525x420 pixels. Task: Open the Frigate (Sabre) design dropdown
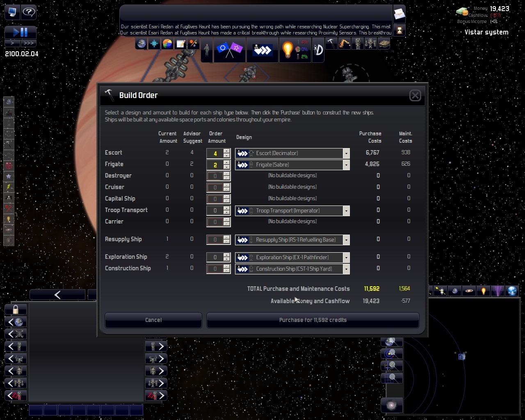coord(346,165)
